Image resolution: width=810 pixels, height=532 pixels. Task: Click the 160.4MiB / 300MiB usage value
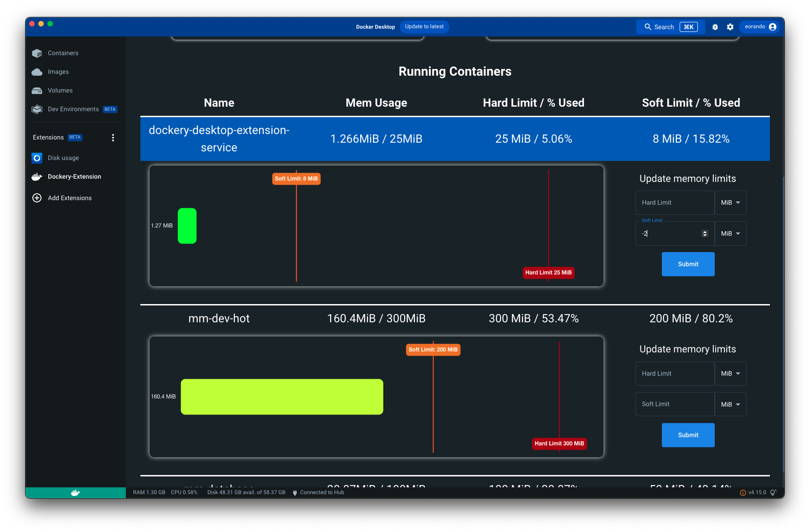[377, 319]
